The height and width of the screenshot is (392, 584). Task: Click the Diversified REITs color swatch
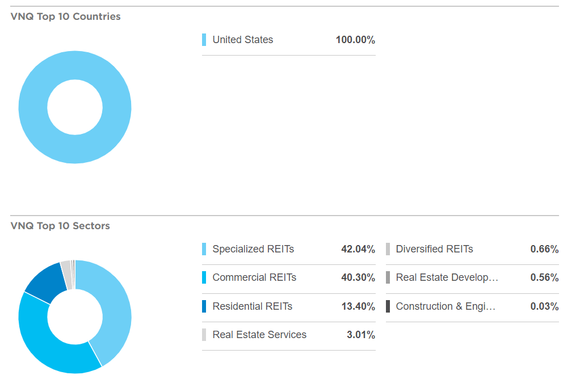coord(388,249)
